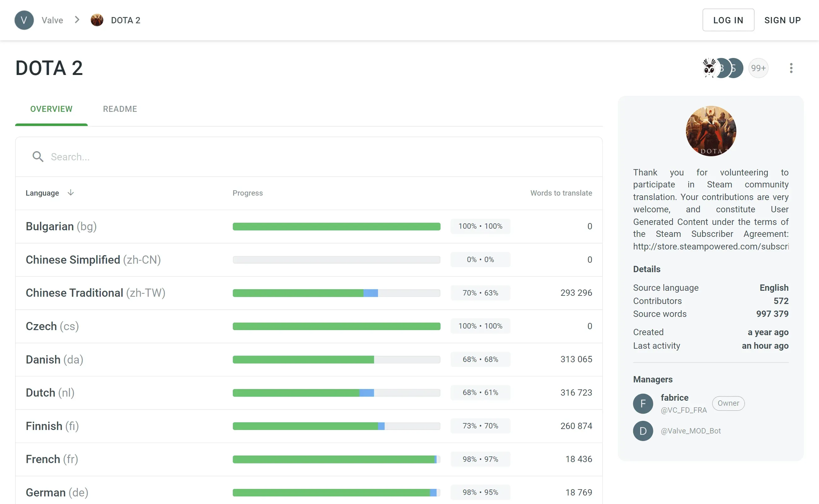Switch to the README tab
Viewport: 819px width, 504px height.
click(x=120, y=109)
